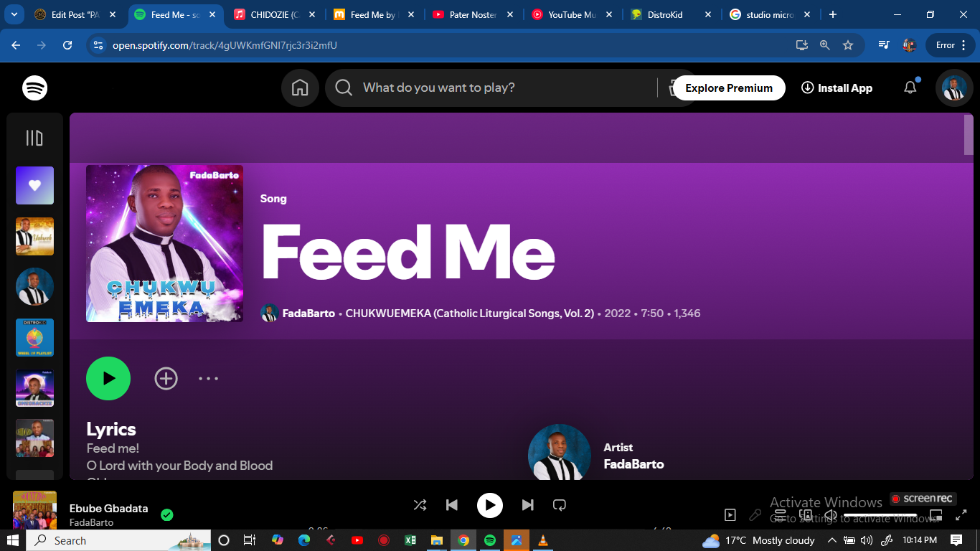
Task: Switch to the Feed Me by browser tab with the orange icon
Action: click(x=373, y=14)
